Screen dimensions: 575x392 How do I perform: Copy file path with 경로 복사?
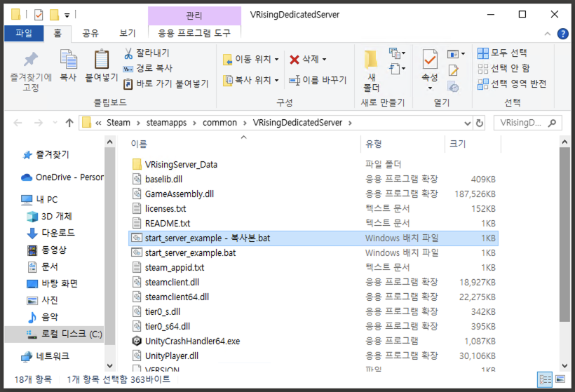(147, 68)
